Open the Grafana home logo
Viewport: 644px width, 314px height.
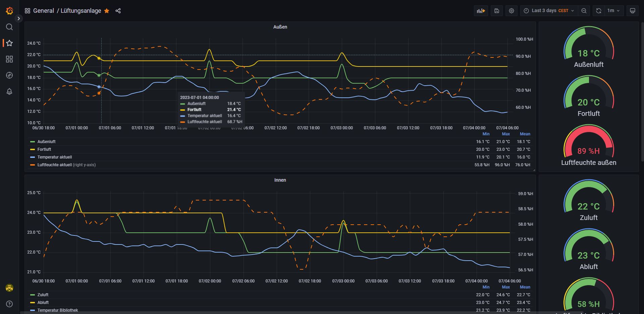pyautogui.click(x=9, y=11)
